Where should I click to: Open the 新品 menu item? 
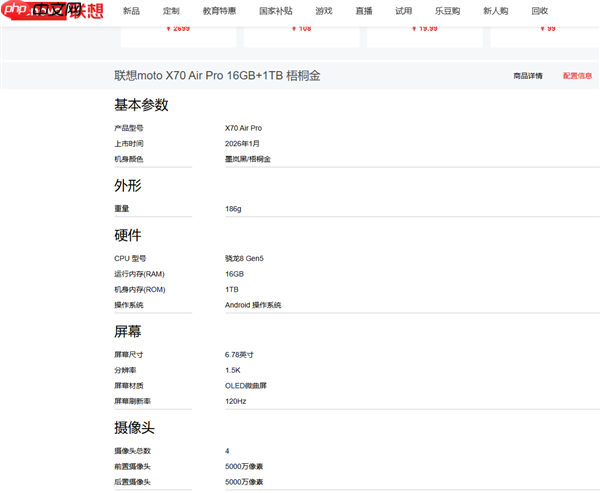tap(131, 11)
